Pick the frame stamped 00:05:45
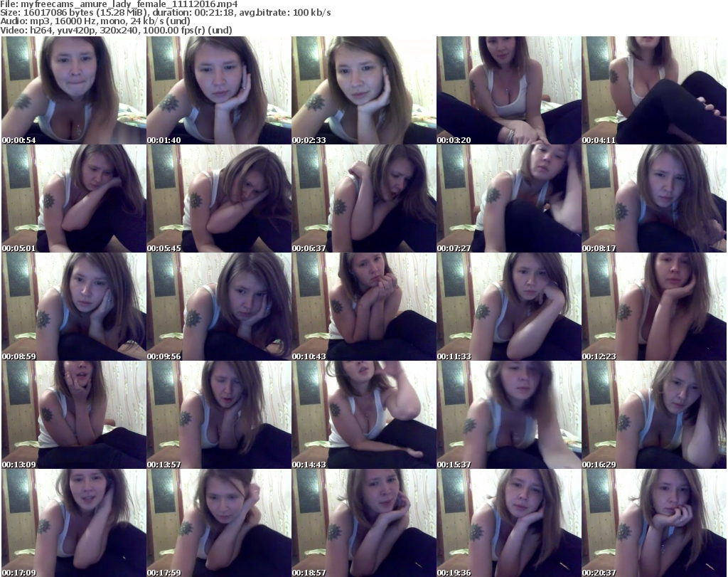 (x=219, y=198)
